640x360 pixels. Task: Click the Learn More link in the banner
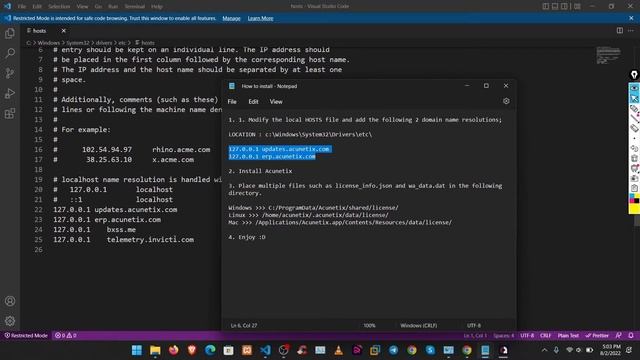point(260,18)
